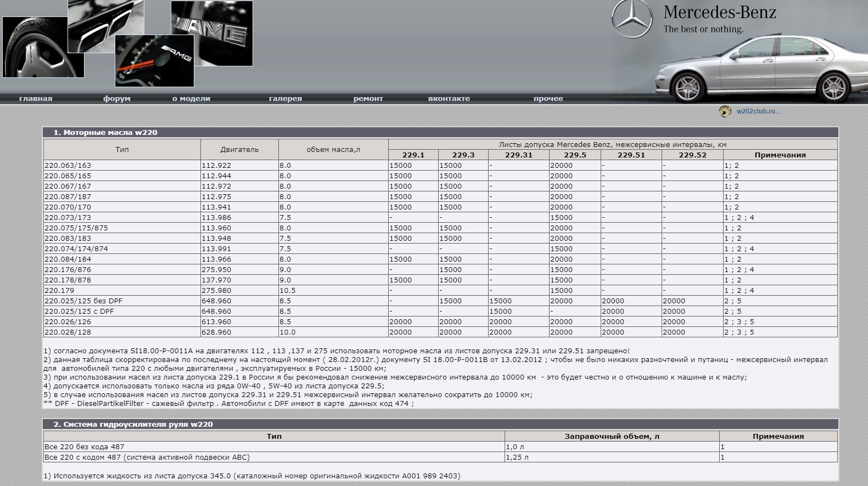Click the type cell 220.084/184
This screenshot has height=486, width=868.
(122, 259)
